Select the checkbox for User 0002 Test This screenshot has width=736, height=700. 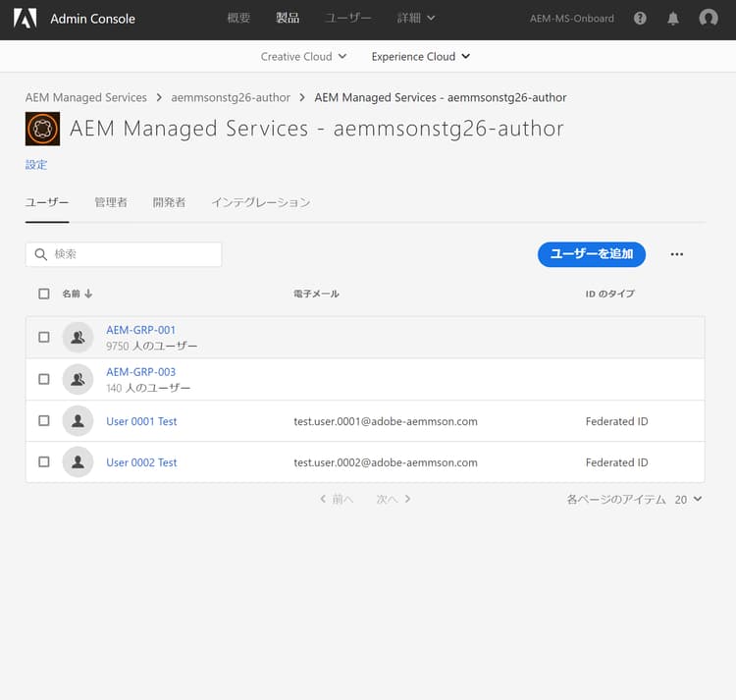[x=43, y=462]
